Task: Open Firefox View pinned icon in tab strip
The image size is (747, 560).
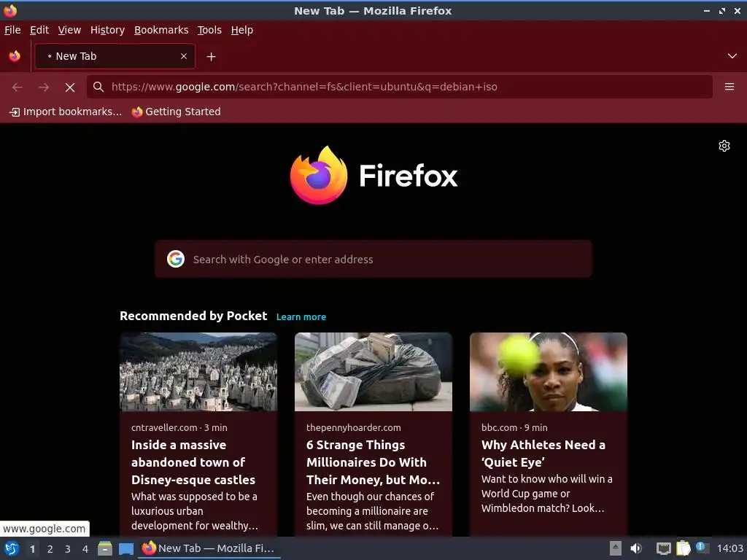Action: [15, 56]
